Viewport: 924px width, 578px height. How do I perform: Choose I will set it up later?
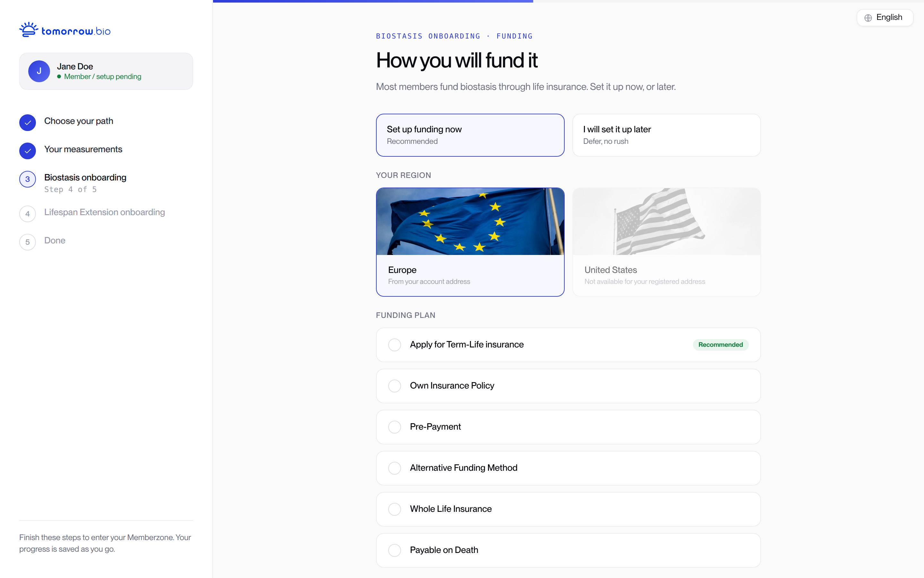[x=666, y=135]
